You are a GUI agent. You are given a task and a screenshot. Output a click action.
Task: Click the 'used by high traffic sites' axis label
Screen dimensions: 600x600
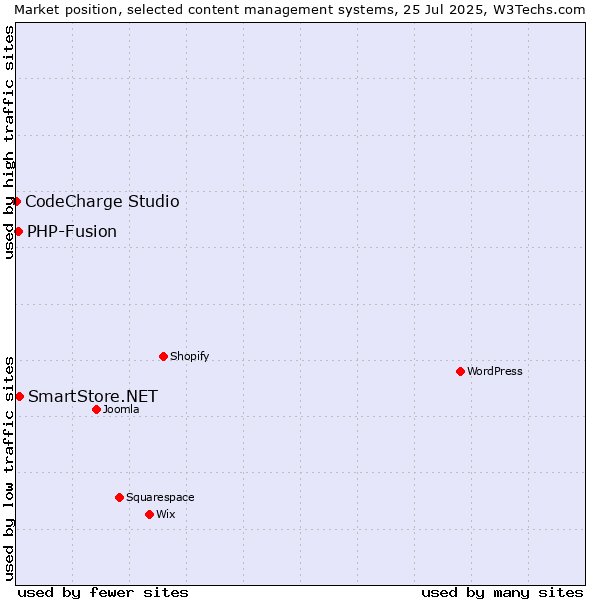pyautogui.click(x=8, y=142)
